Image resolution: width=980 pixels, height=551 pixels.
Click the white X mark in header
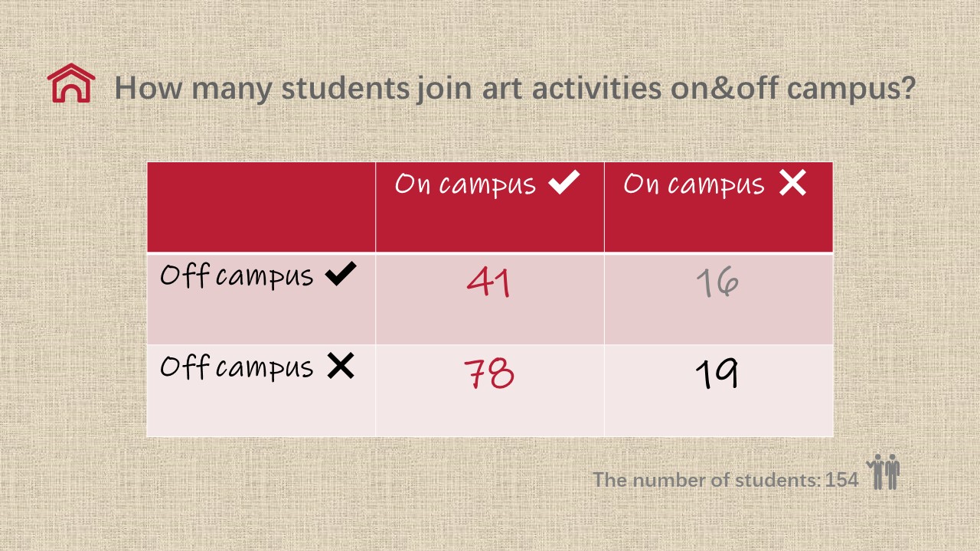click(x=792, y=183)
